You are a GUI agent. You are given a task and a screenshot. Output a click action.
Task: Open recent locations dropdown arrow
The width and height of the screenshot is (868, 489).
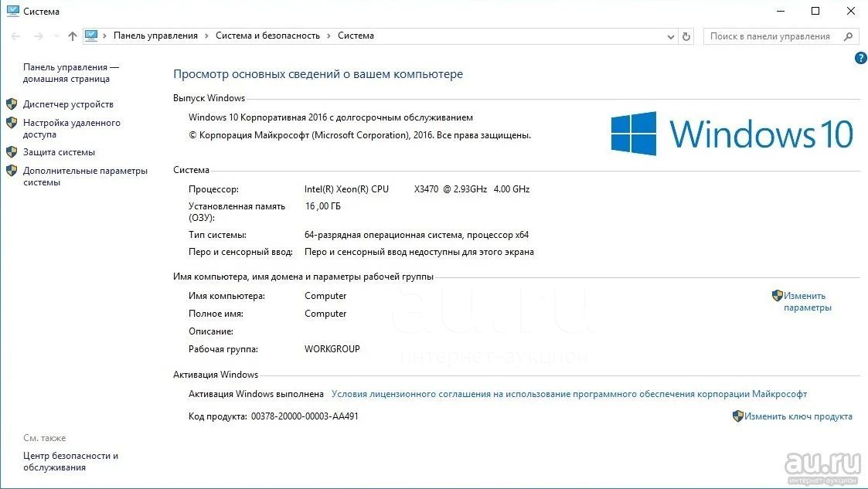pos(56,36)
